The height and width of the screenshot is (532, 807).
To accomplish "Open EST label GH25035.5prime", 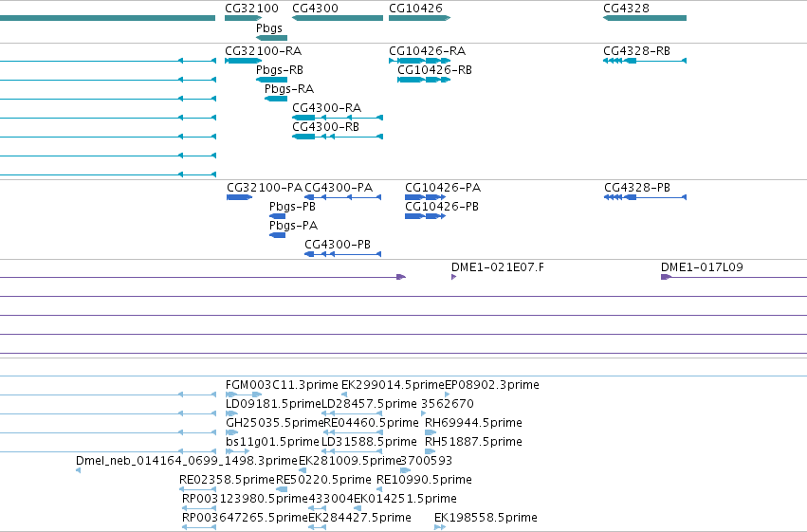I will pos(275,423).
